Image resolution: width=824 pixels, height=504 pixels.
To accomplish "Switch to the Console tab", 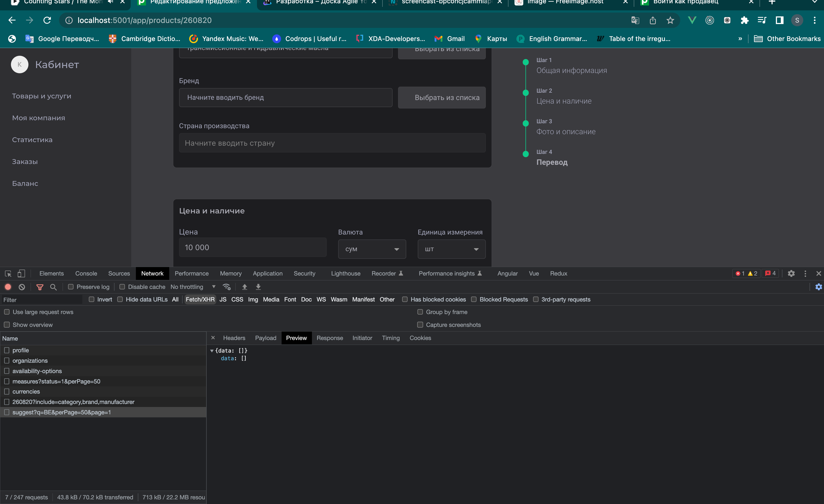I will point(86,273).
